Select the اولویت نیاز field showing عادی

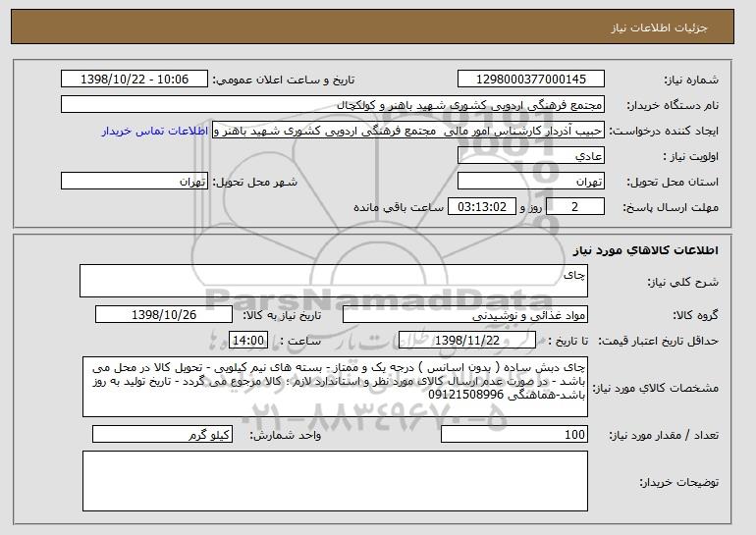(531, 156)
